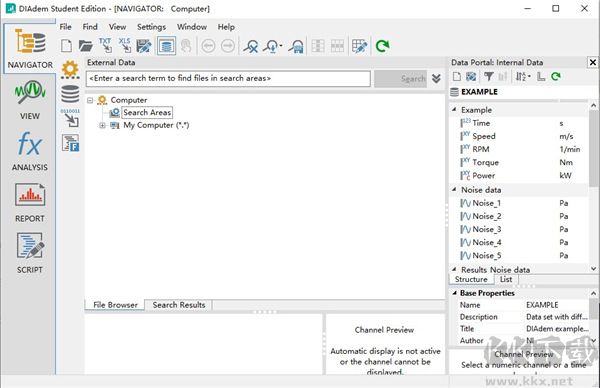Collapse the Noise data channel group

point(455,189)
